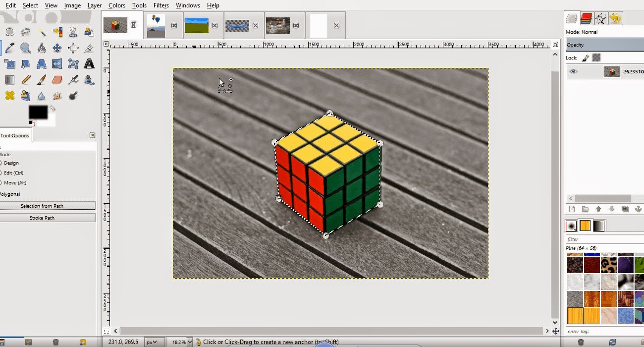Open the Filters menu
This screenshot has width=644, height=347.
point(161,5)
